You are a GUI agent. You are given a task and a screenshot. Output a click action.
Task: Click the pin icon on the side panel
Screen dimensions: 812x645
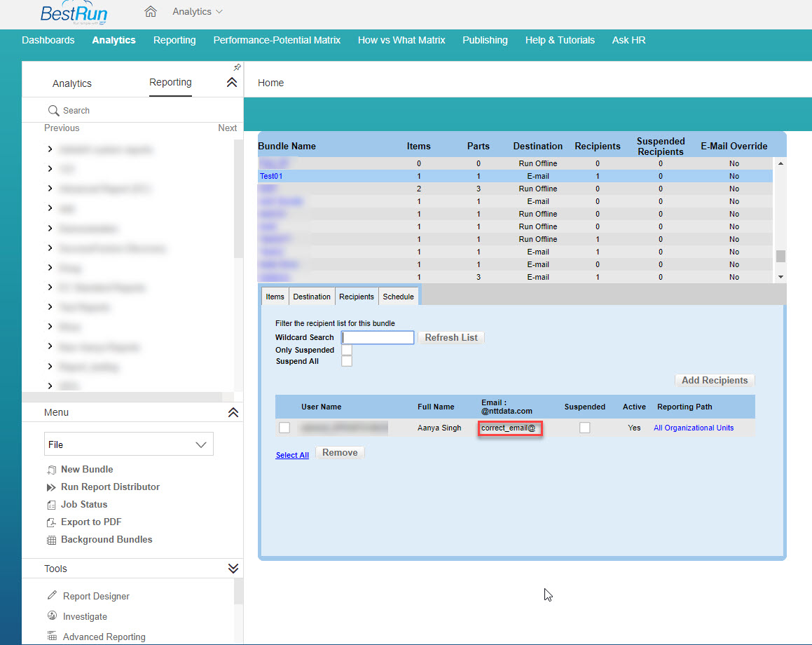238,67
